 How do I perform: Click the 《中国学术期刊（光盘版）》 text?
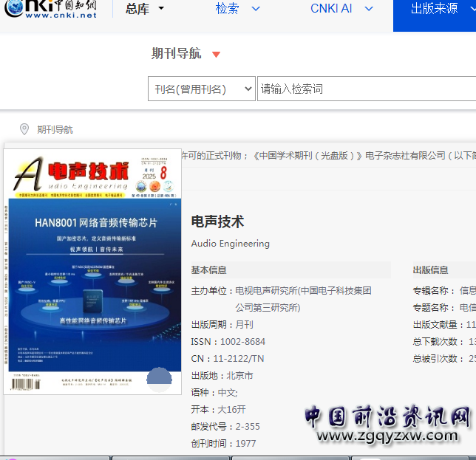307,156
